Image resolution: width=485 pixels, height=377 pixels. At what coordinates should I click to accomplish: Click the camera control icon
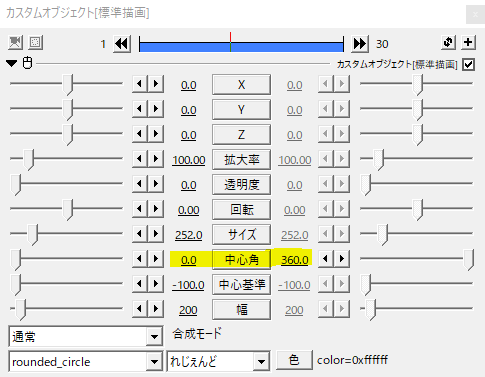[15, 43]
